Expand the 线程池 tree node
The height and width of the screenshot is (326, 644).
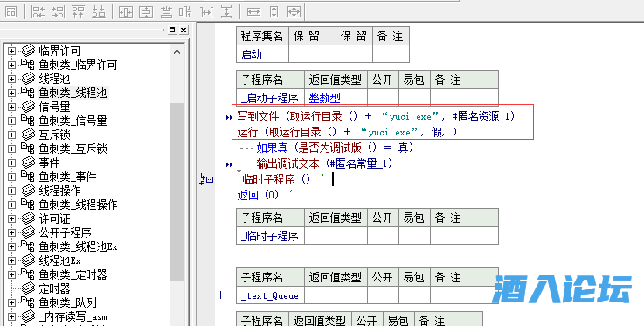tap(11, 79)
